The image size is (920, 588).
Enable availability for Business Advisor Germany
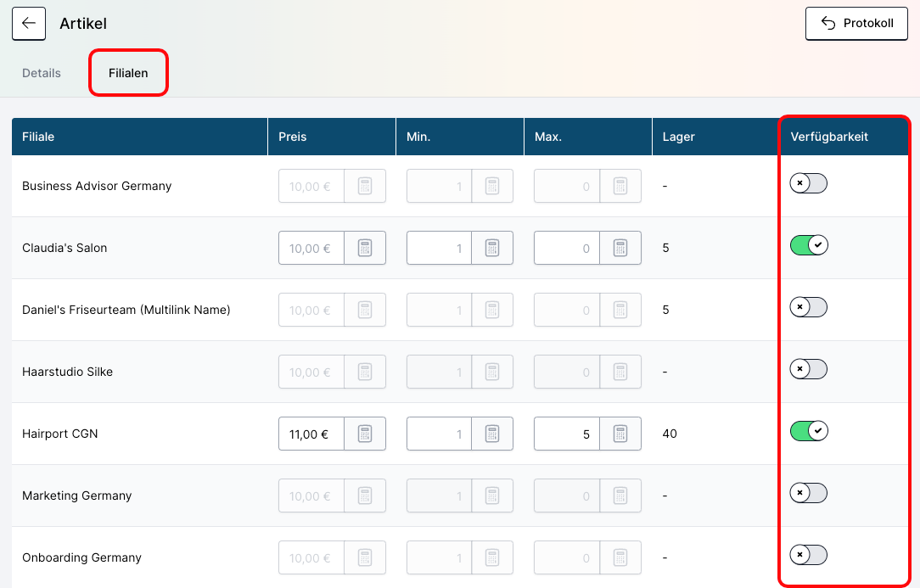[x=808, y=183]
